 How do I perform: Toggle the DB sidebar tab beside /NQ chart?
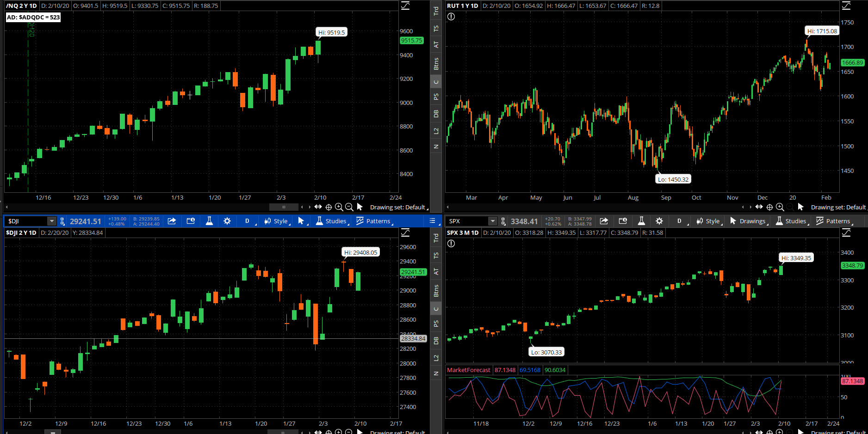[x=436, y=114]
